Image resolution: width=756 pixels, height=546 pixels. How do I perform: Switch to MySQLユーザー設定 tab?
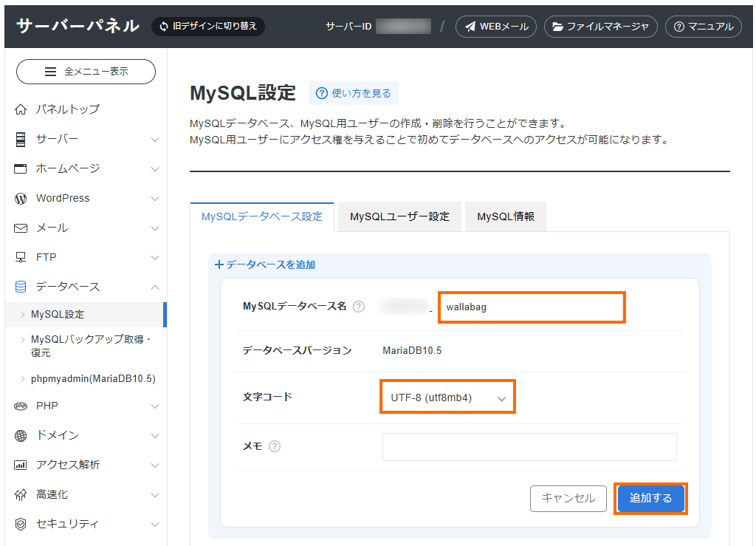399,217
